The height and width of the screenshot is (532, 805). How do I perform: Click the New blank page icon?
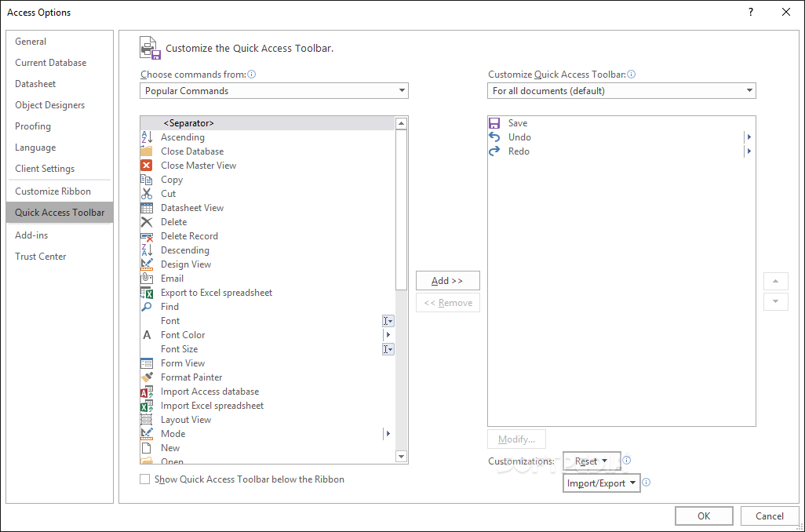[147, 448]
